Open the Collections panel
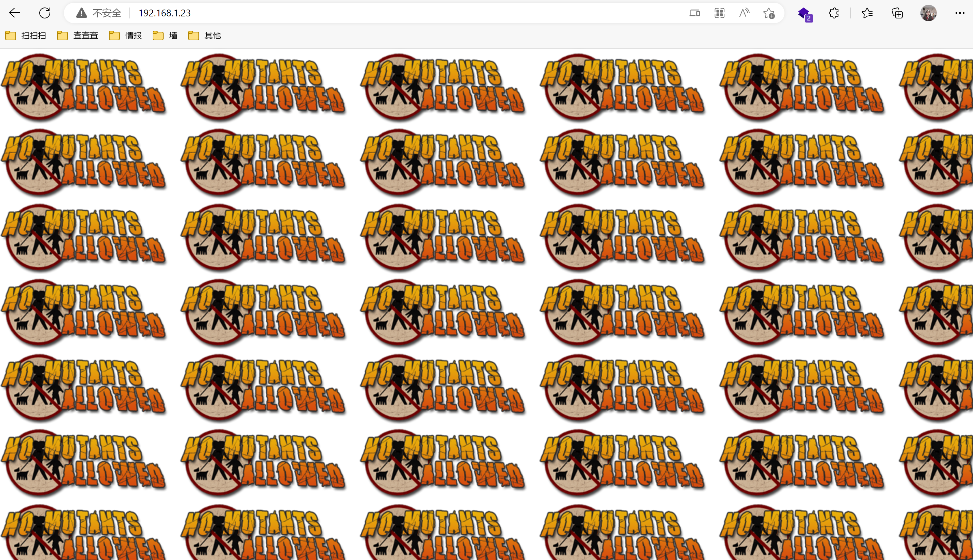The image size is (973, 560). (897, 13)
